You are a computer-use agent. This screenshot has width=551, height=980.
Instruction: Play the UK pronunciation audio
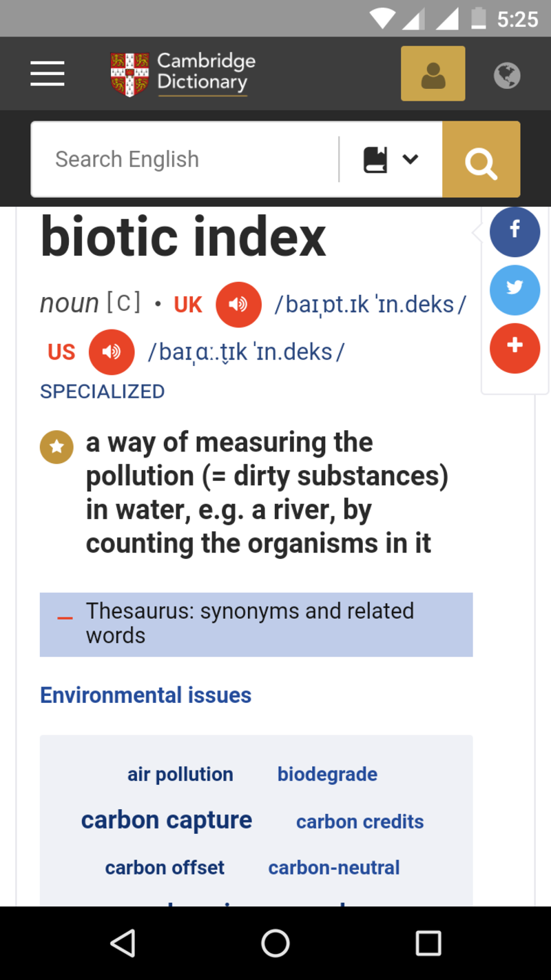coord(238,304)
